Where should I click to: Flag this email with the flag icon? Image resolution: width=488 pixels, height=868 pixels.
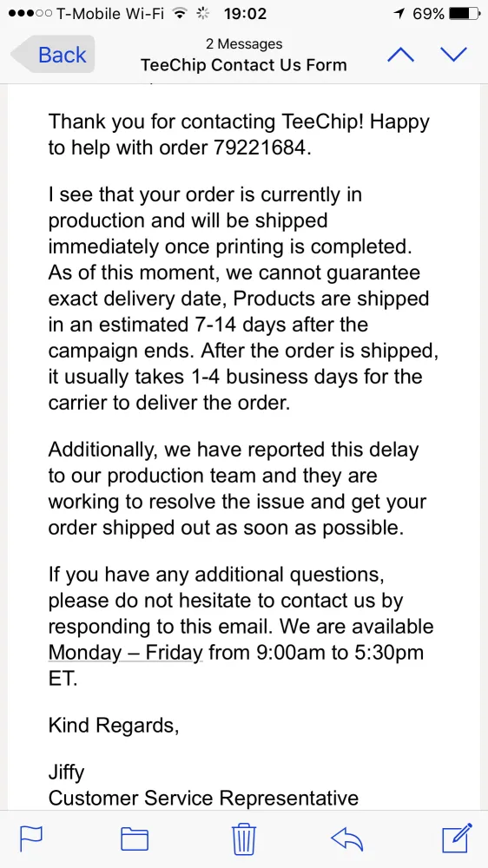[31, 838]
